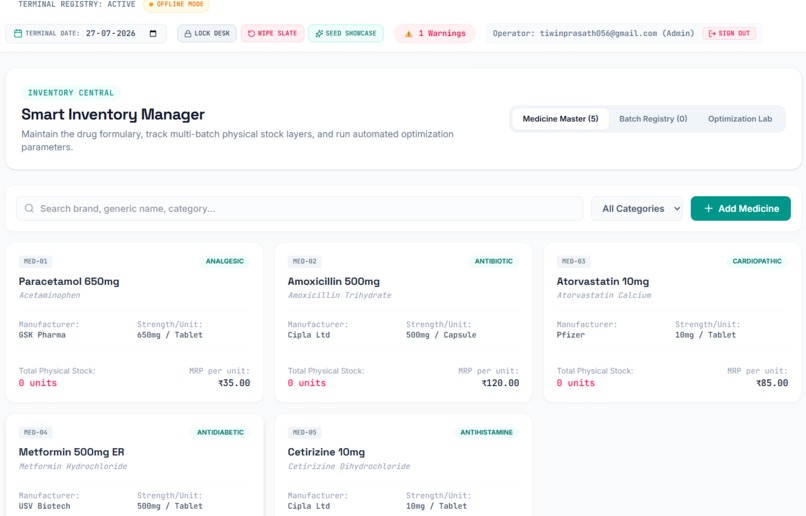
Task: Click the Atorvastatin Calcium generic name
Action: point(603,296)
